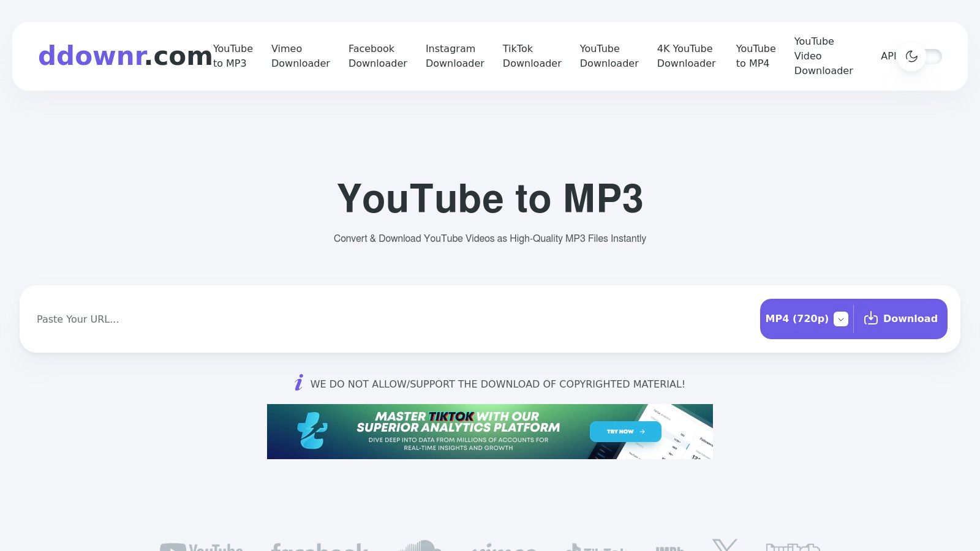980x551 pixels.
Task: Click the TikTok analytics banner logo
Action: click(312, 431)
